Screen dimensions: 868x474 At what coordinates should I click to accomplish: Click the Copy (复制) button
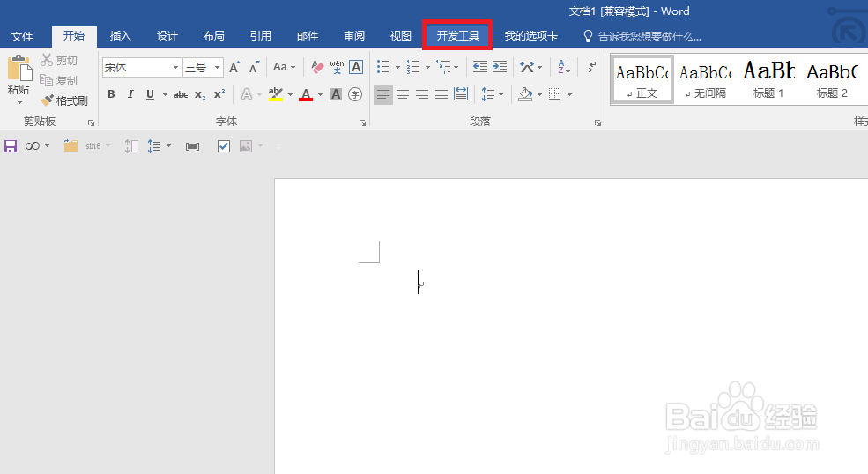click(59, 80)
